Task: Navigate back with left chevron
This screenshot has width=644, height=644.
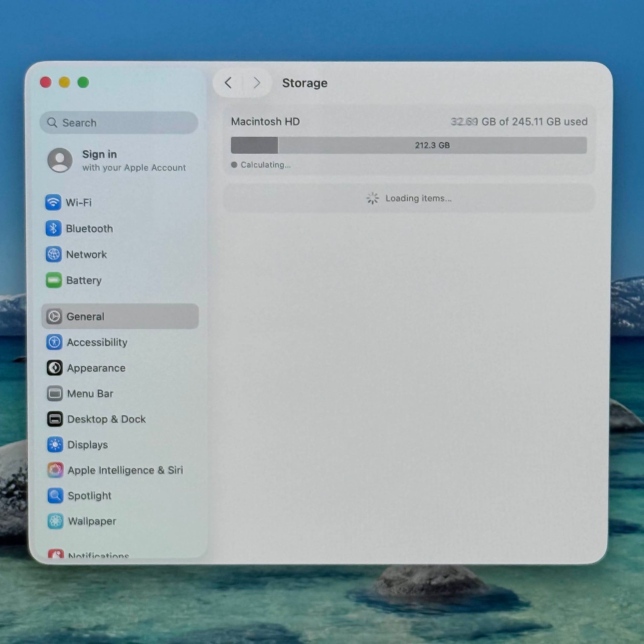Action: 228,83
